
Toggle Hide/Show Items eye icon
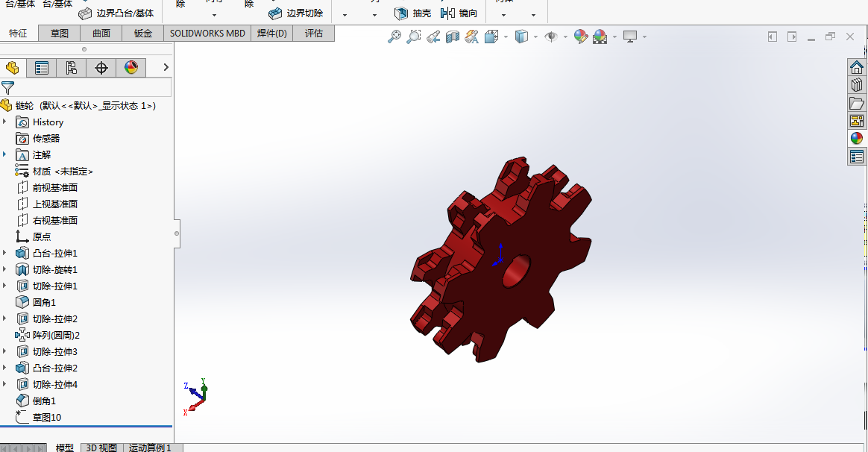click(x=551, y=37)
